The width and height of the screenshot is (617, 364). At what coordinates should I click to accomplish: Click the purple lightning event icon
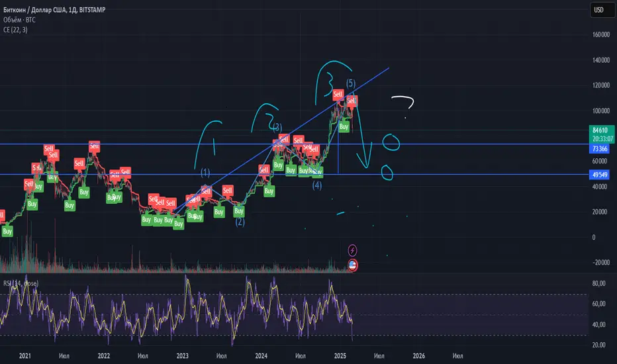(352, 250)
